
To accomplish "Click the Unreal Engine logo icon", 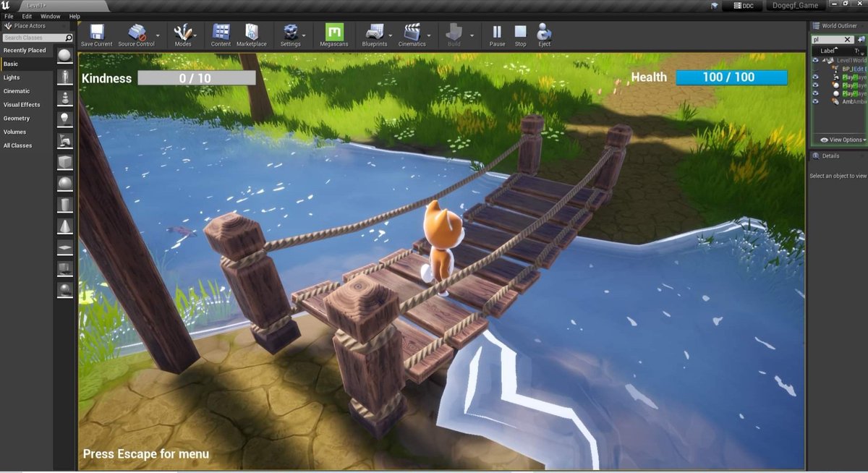I will (6, 5).
